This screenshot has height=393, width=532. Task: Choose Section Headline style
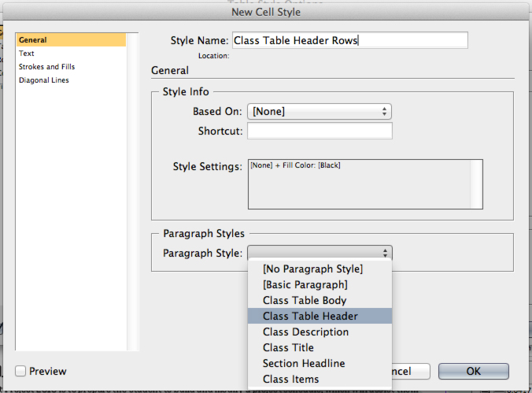pyautogui.click(x=320, y=363)
